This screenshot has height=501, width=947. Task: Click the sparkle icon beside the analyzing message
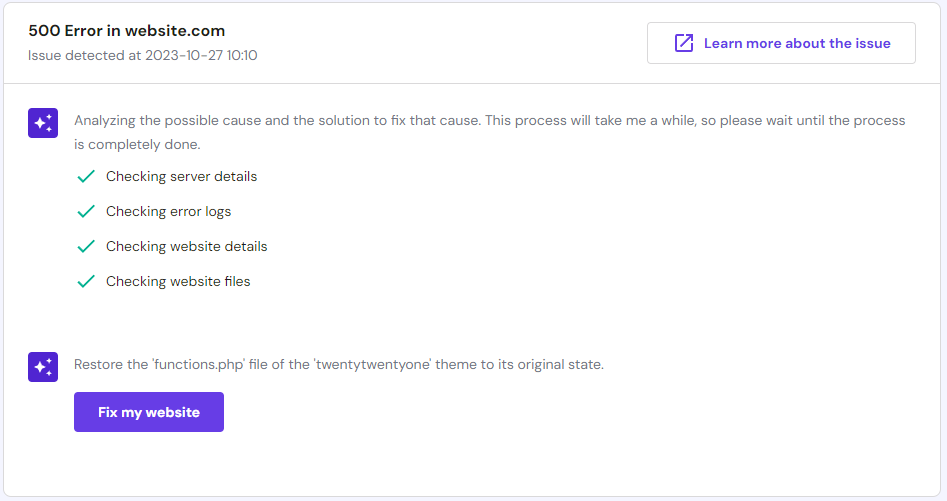click(43, 123)
